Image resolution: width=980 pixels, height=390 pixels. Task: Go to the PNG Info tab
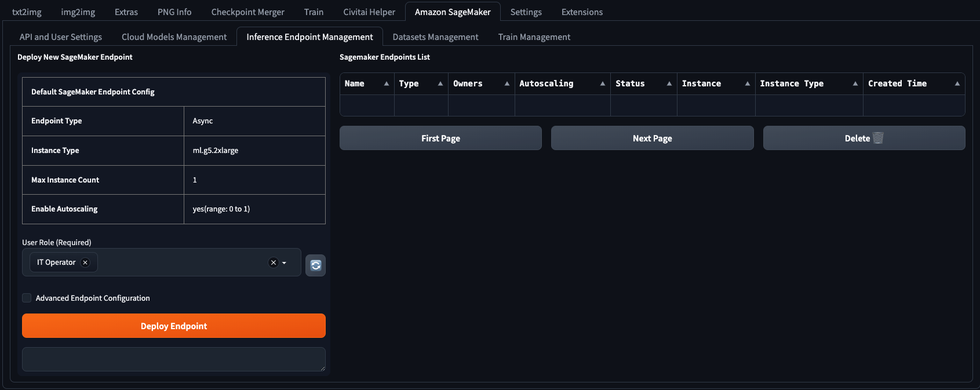(174, 12)
